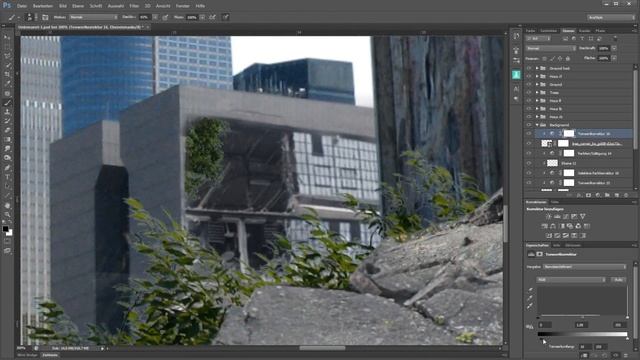Click the white output level slider handle
The height and width of the screenshot is (360, 640).
[x=627, y=338]
